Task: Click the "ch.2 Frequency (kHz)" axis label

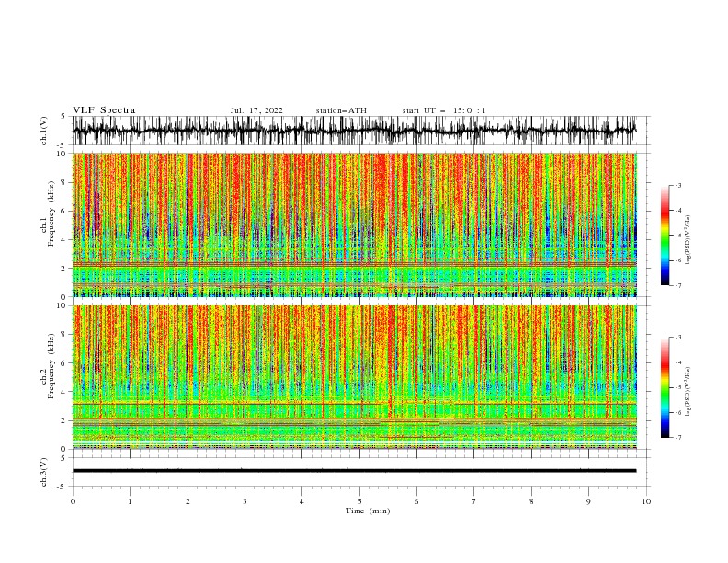Action: click(48, 366)
